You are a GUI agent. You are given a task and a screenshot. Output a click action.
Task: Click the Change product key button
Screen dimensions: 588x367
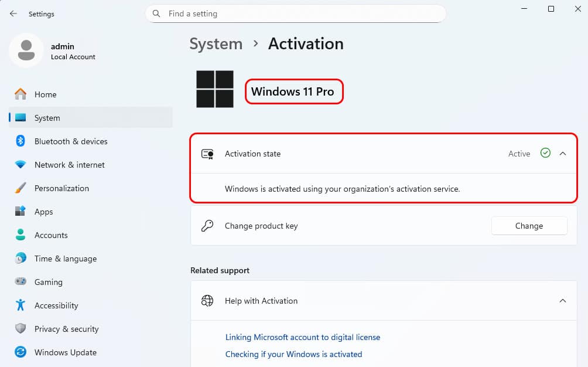pos(529,226)
